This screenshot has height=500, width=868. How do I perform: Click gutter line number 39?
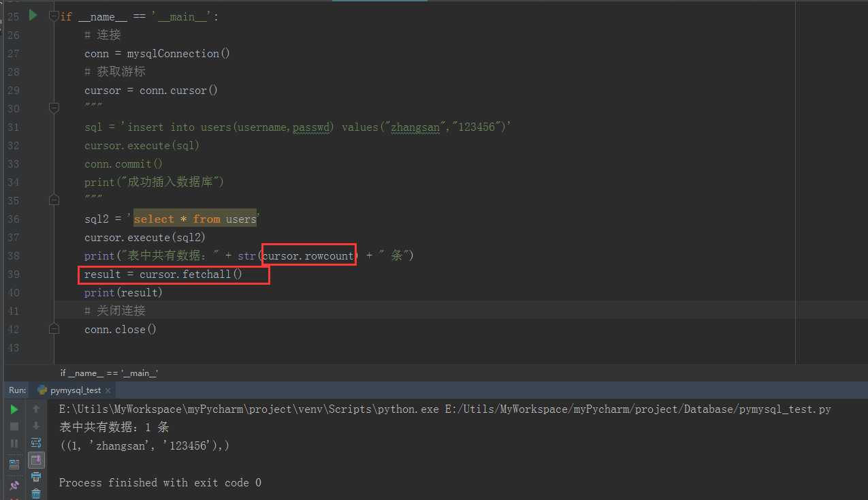13,274
